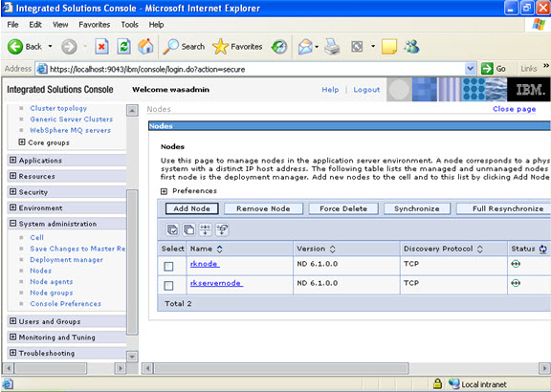This screenshot has height=392, width=551.
Task: Click main pane horizontal scroll right arrow
Action: (x=544, y=368)
